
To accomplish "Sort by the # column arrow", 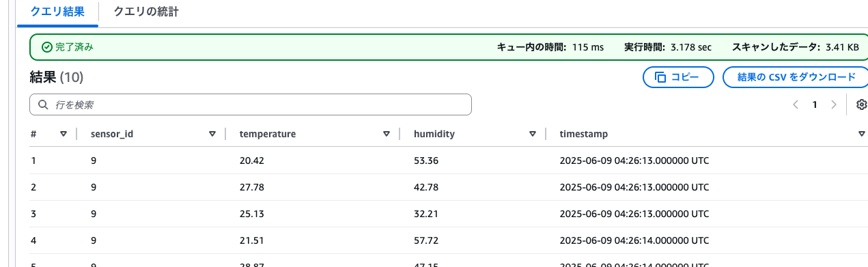I will pos(64,134).
